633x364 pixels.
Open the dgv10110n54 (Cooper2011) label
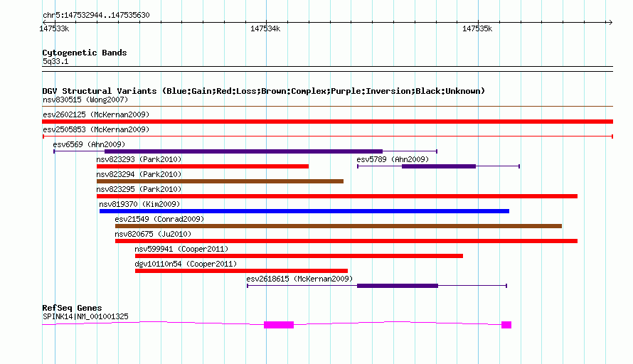coord(186,264)
